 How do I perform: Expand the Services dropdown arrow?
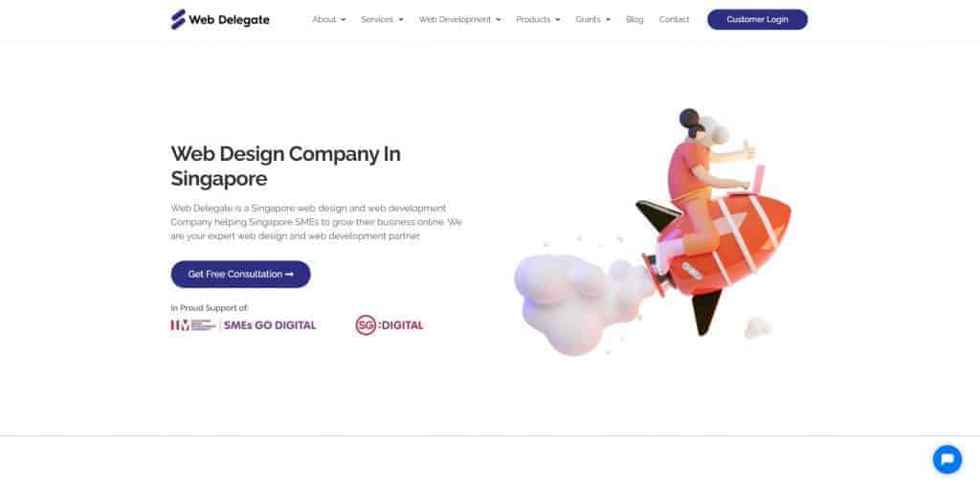[401, 20]
